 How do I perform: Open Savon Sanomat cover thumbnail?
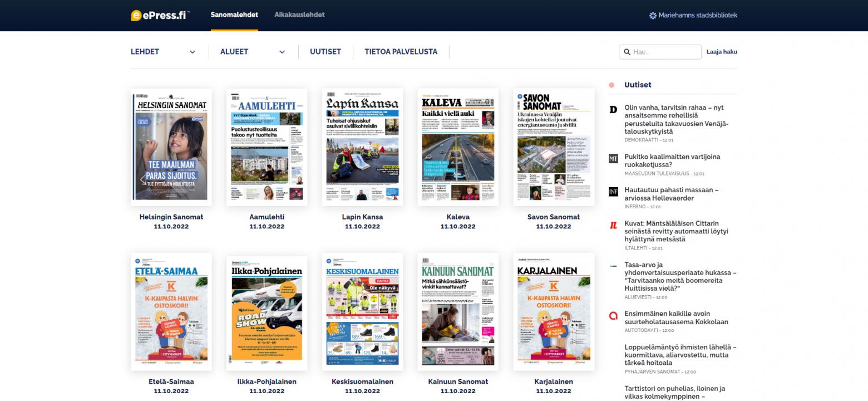[554, 148]
